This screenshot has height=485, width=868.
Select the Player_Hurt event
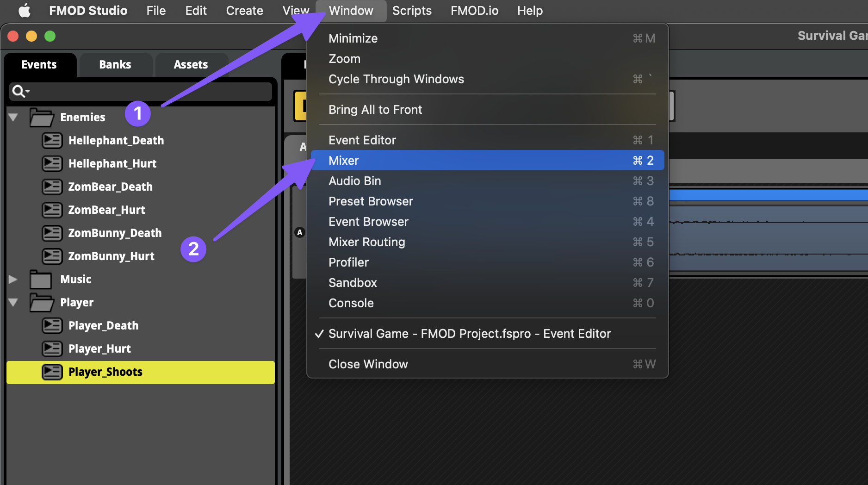pyautogui.click(x=99, y=349)
